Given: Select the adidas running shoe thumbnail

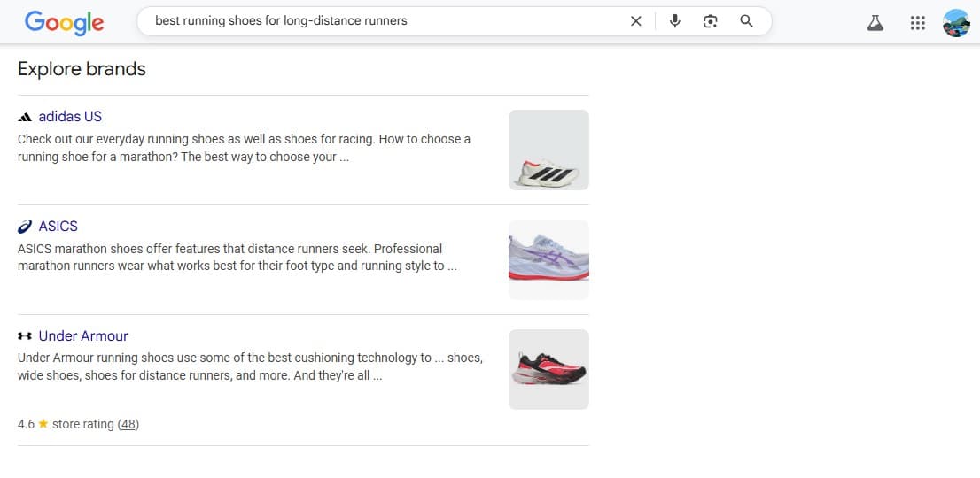Looking at the screenshot, I should [x=548, y=150].
